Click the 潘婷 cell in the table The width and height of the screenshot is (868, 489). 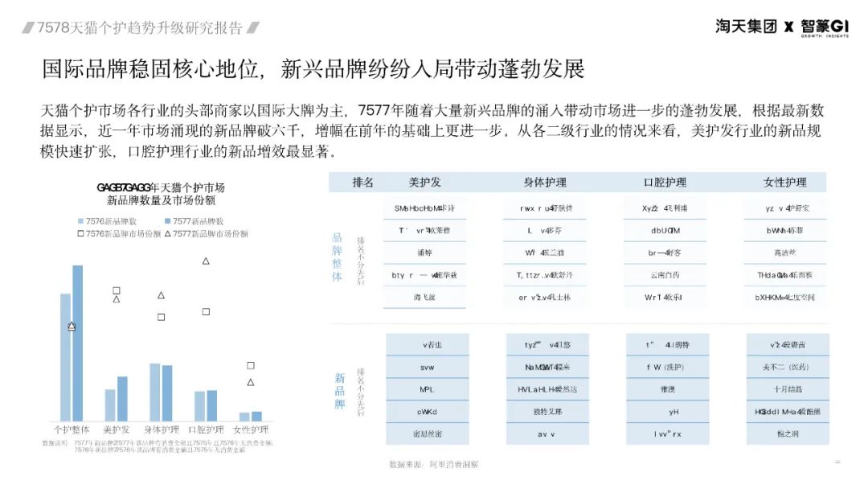424,253
